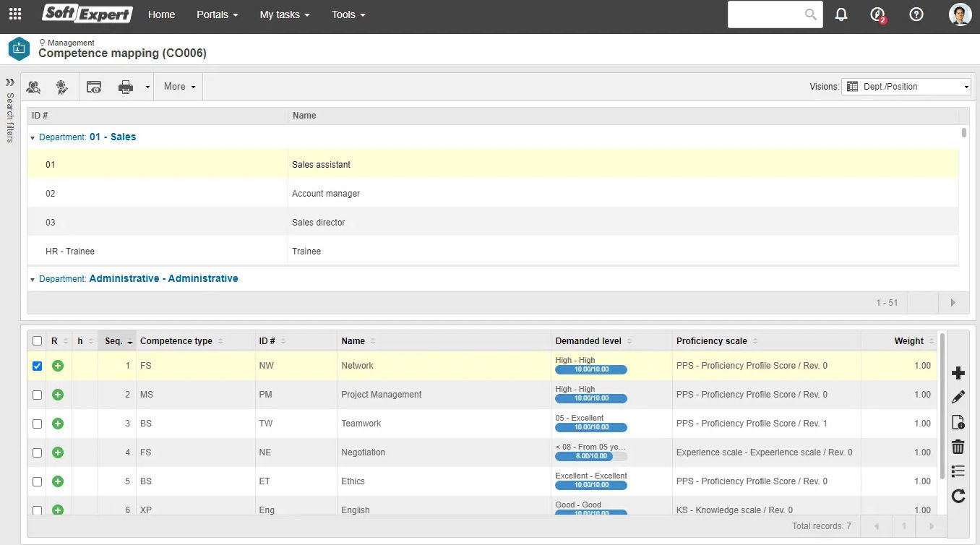The width and height of the screenshot is (980, 545).
Task: Refresh the competence list
Action: tap(958, 496)
